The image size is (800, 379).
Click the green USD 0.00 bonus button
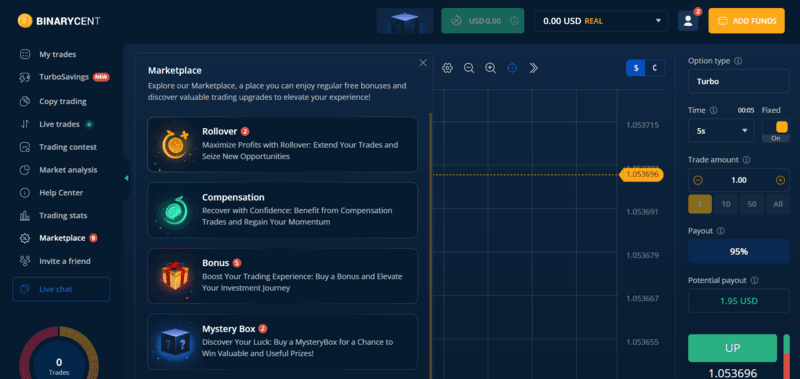tap(482, 21)
